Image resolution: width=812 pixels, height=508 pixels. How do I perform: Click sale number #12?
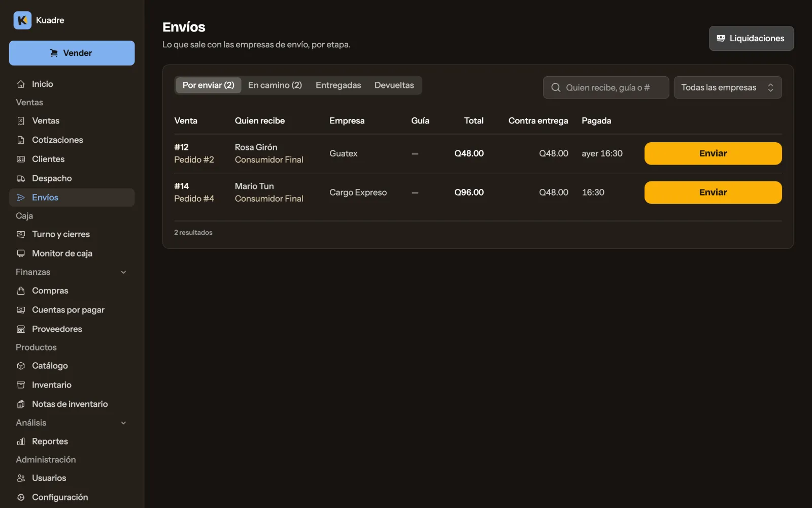(181, 147)
